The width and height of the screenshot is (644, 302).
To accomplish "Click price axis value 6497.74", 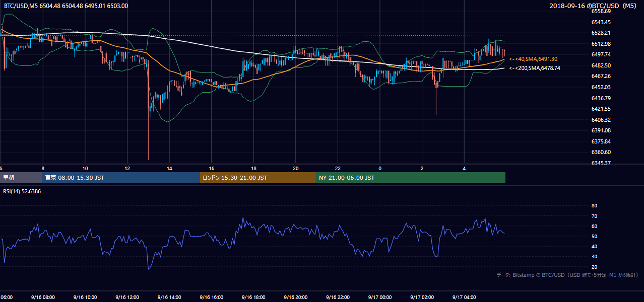I will point(601,54).
